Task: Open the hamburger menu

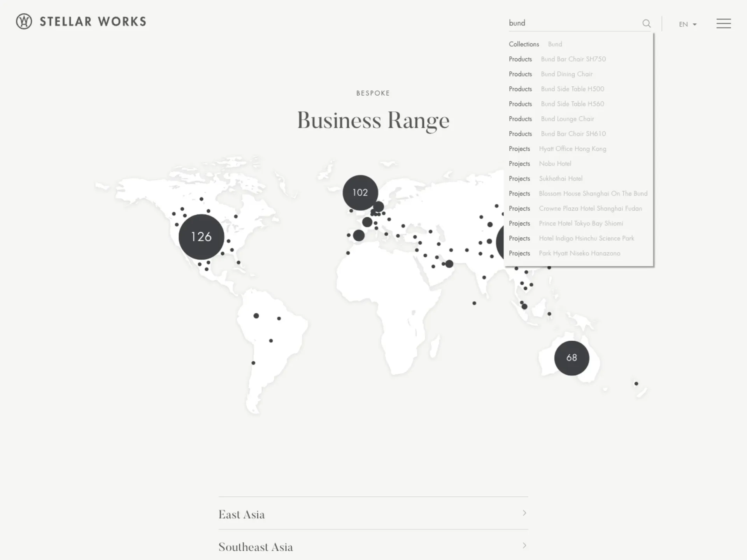Action: pos(723,23)
